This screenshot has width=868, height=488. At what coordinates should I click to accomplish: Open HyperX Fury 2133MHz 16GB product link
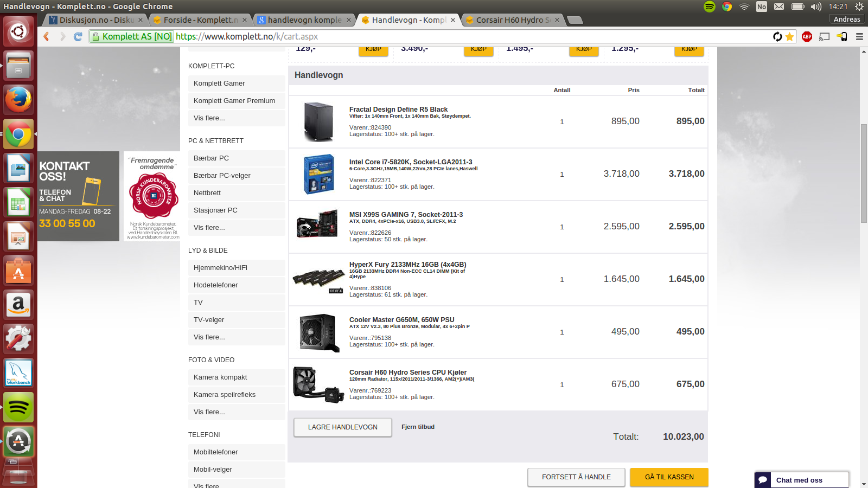click(407, 265)
